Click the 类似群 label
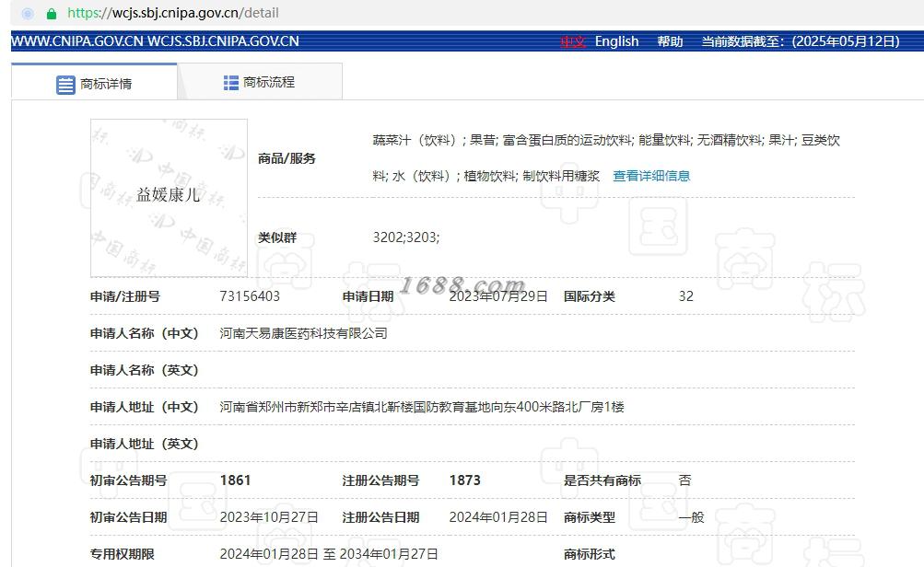 277,237
